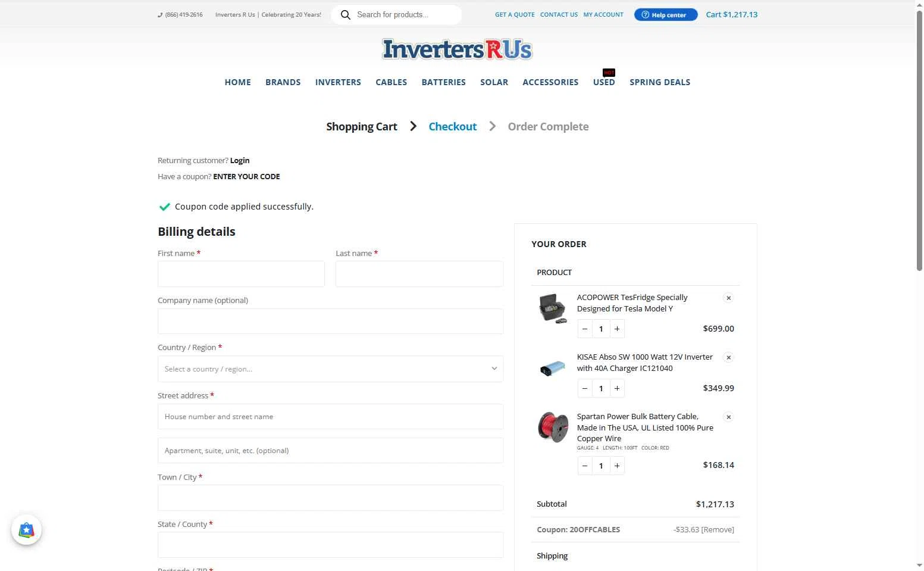Open KISAE Abso SW 1000 Watt product name
This screenshot has height=571, width=924.
(x=644, y=363)
